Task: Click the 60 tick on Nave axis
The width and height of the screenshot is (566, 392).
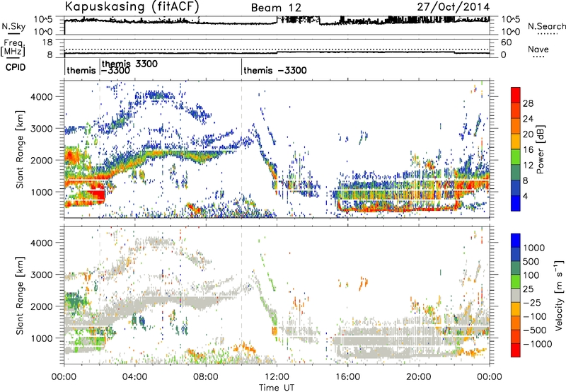Action: coord(506,42)
